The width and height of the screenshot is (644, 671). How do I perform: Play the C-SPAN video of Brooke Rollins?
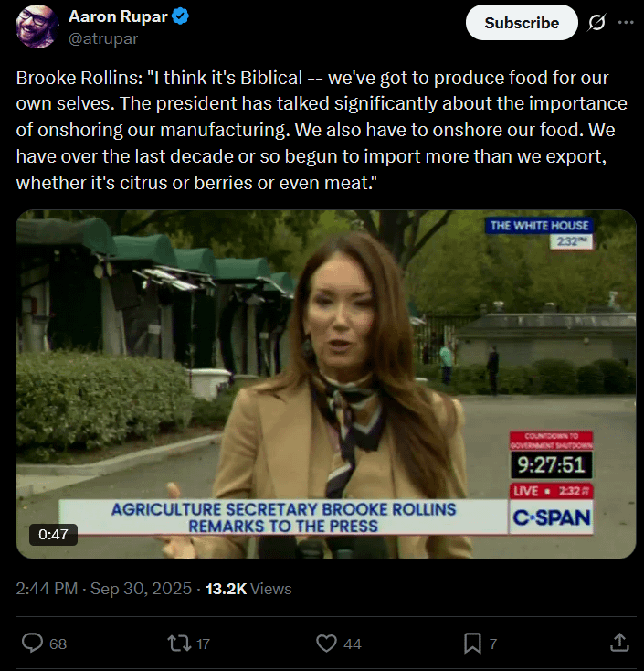pos(326,384)
